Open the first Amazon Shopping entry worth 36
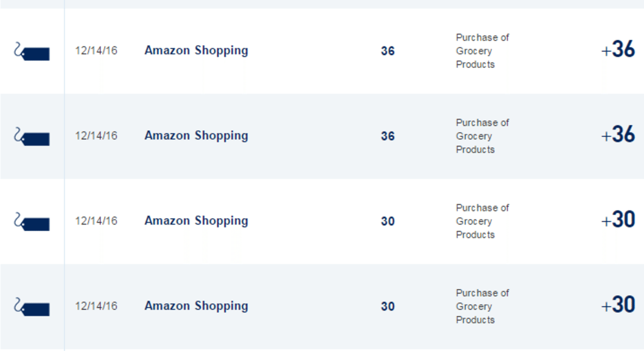644x351 pixels. pyautogui.click(x=196, y=51)
